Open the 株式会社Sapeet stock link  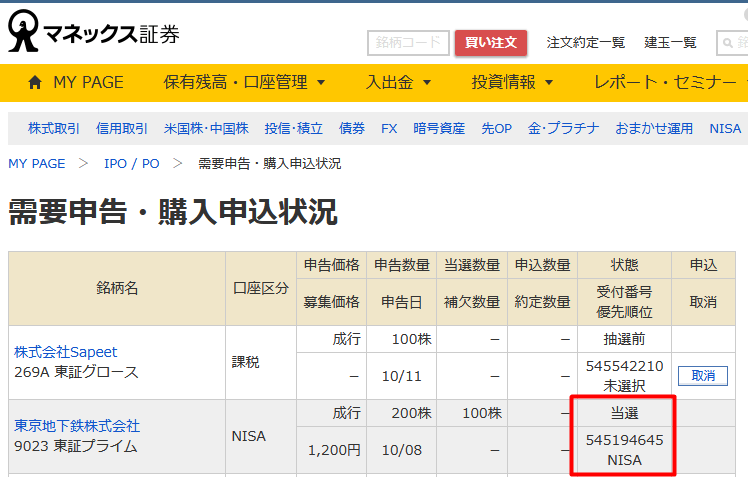point(65,352)
